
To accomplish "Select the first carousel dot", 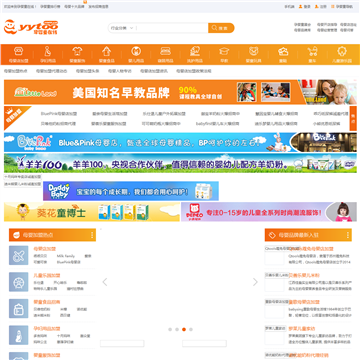I will coord(170,329).
